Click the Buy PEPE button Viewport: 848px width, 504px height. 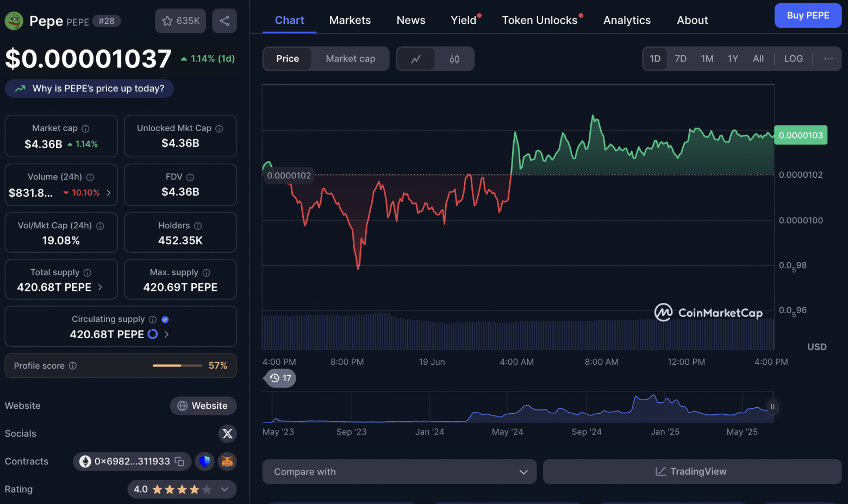pos(808,15)
